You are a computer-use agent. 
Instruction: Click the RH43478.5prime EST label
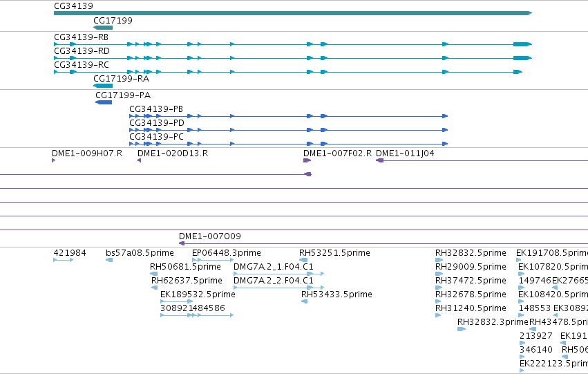[558, 322]
